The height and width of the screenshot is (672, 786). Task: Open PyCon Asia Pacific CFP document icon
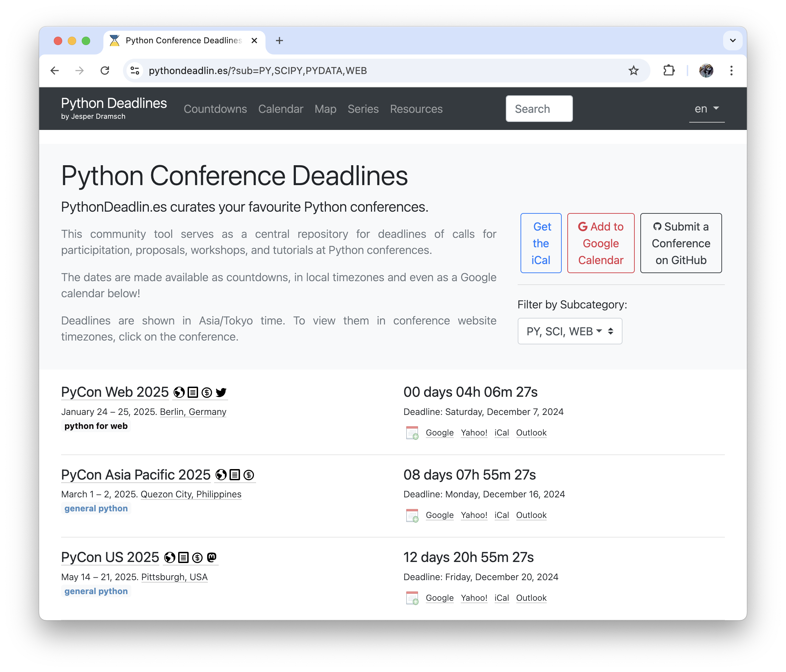click(x=235, y=475)
